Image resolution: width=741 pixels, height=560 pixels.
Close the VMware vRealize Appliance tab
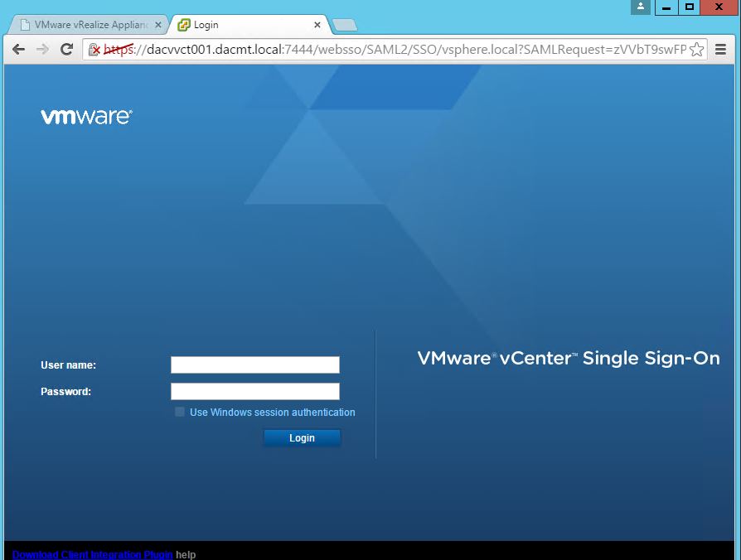click(x=158, y=25)
